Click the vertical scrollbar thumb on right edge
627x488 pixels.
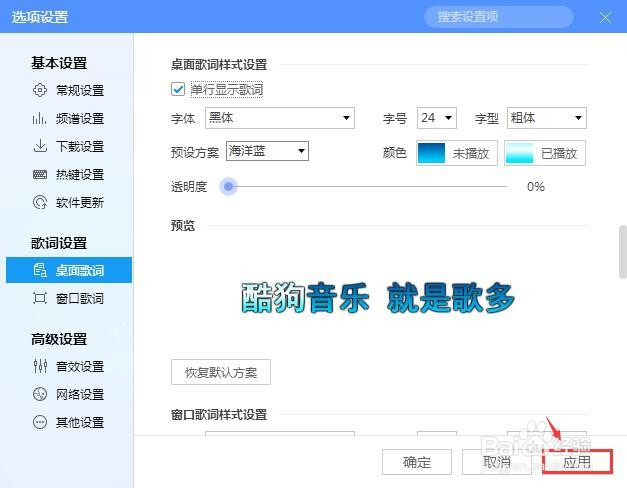(623, 252)
